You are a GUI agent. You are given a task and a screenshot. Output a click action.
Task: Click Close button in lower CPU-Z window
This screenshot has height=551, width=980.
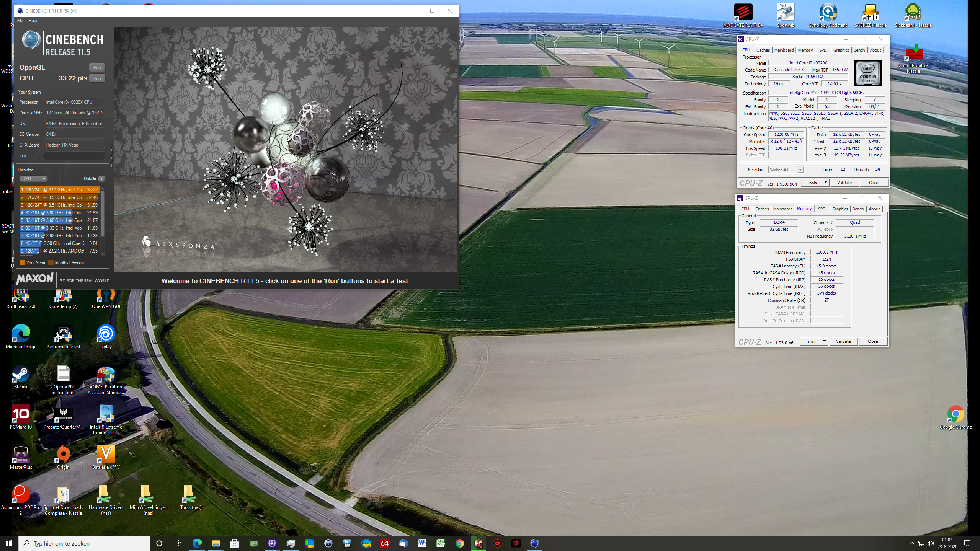(x=873, y=342)
